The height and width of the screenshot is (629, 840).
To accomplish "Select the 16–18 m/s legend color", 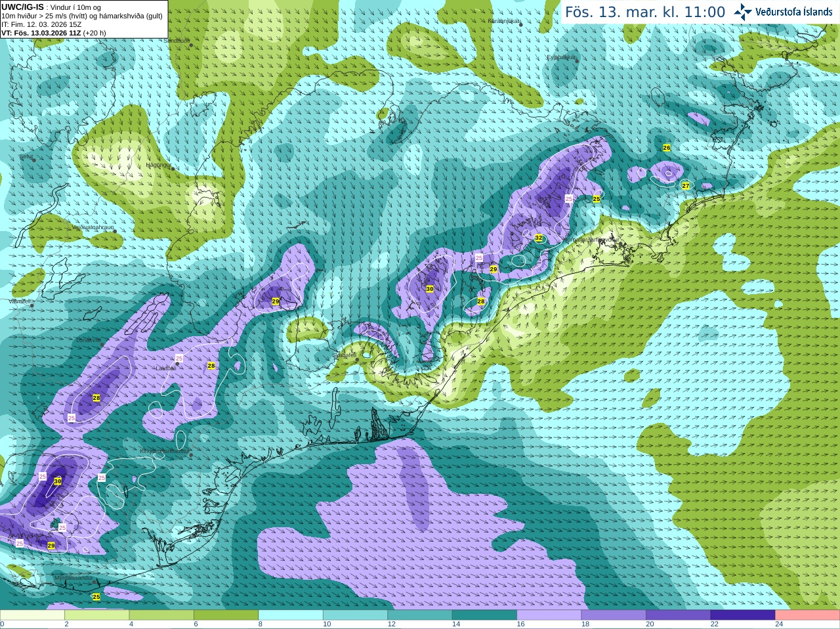I will point(549,615).
